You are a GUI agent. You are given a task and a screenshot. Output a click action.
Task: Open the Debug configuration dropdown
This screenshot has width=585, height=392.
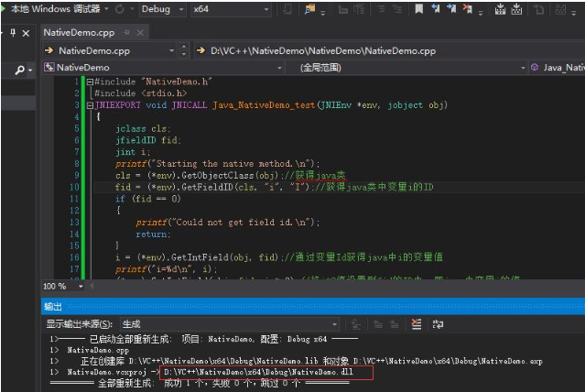click(x=162, y=9)
